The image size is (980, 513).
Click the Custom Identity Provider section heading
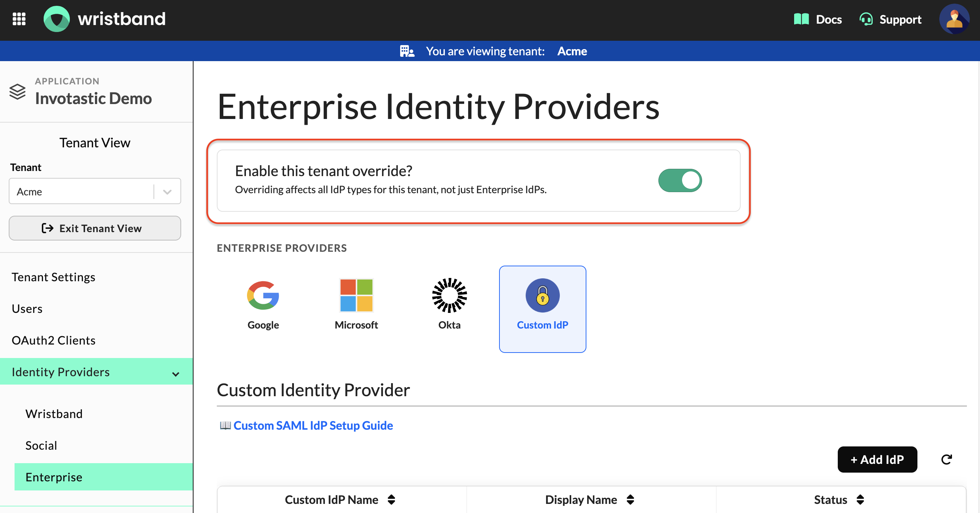tap(313, 390)
